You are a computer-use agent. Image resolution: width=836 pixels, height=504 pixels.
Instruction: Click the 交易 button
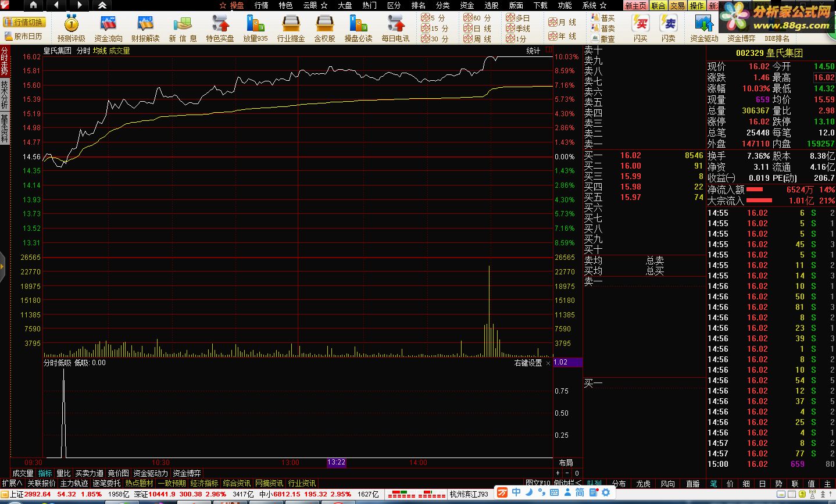677,6
